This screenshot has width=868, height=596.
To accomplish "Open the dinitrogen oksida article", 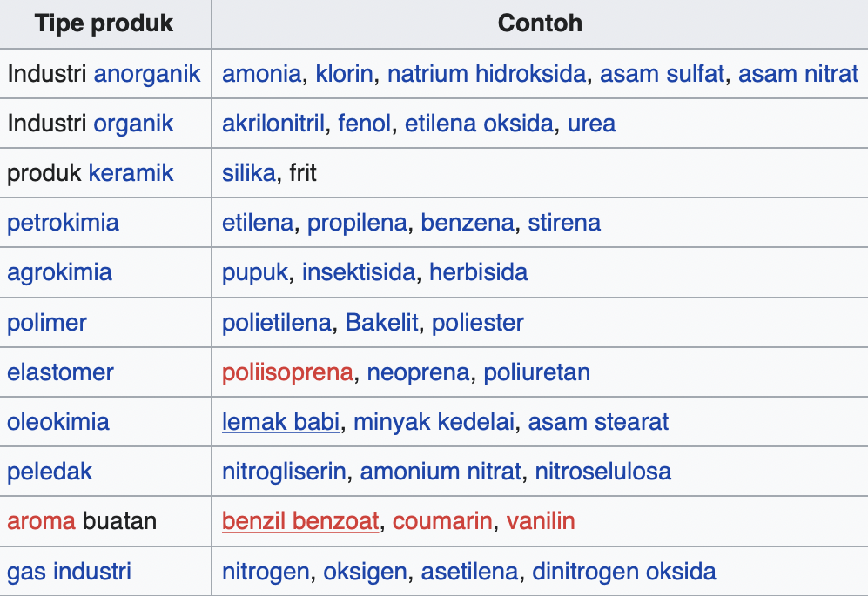I will point(623,572).
